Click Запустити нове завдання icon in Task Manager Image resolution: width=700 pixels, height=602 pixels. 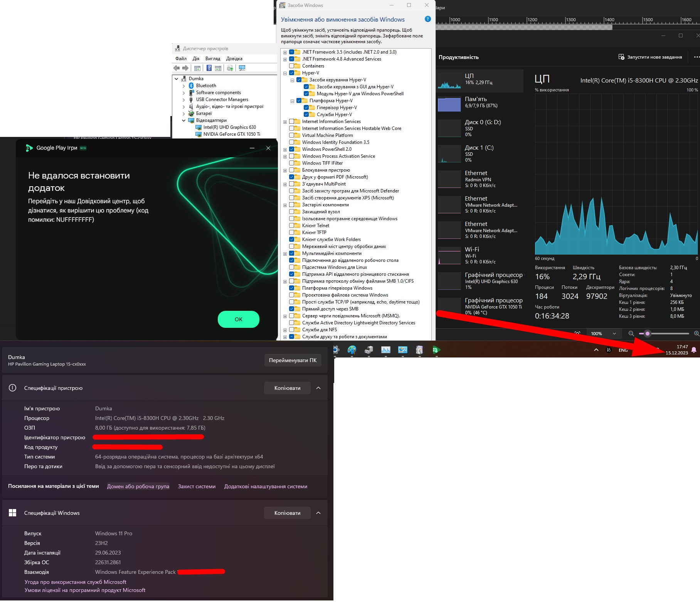coord(621,57)
